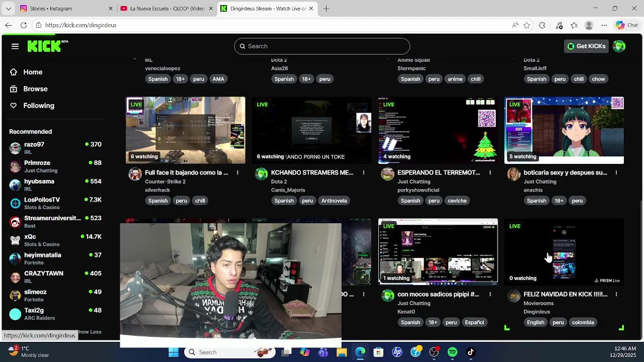
Task: Click colombia tag on Dingirdeus card
Action: pos(583,322)
